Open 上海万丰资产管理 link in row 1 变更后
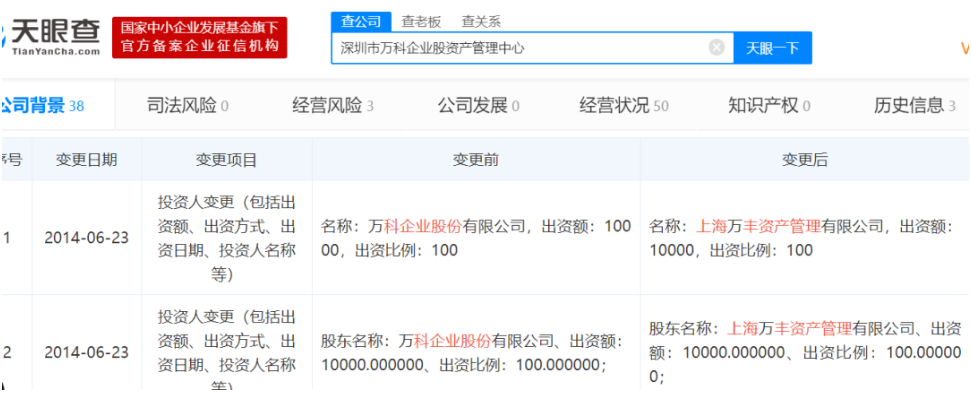This screenshot has width=971, height=394. point(759,226)
